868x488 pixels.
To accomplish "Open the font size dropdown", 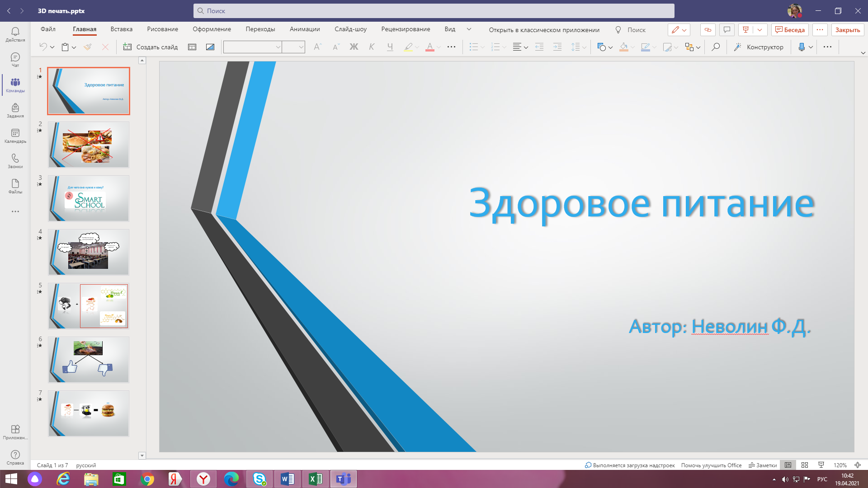I will [301, 47].
